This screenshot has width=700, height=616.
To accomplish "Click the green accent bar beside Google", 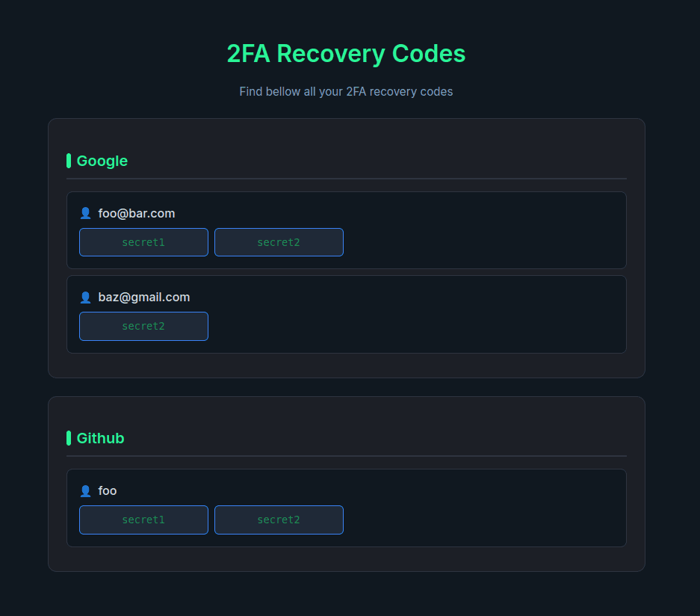I will click(x=69, y=161).
